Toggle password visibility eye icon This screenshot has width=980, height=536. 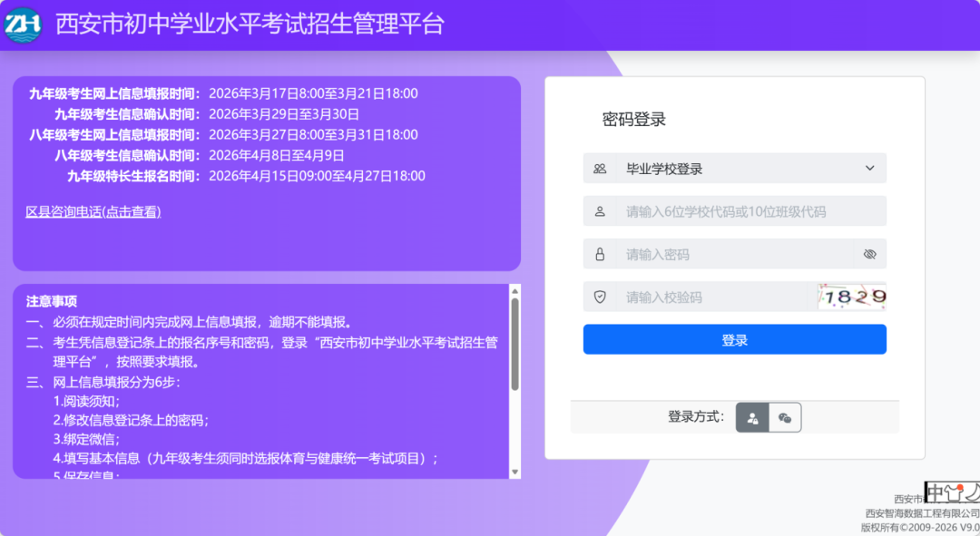(x=869, y=254)
